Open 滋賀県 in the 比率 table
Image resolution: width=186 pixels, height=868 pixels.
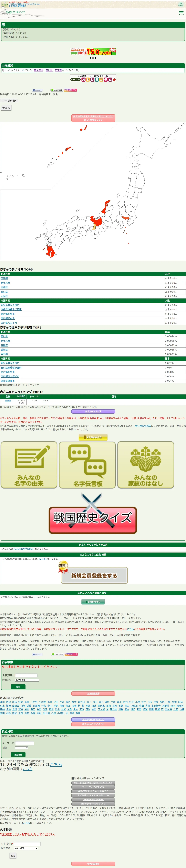pos(4,350)
